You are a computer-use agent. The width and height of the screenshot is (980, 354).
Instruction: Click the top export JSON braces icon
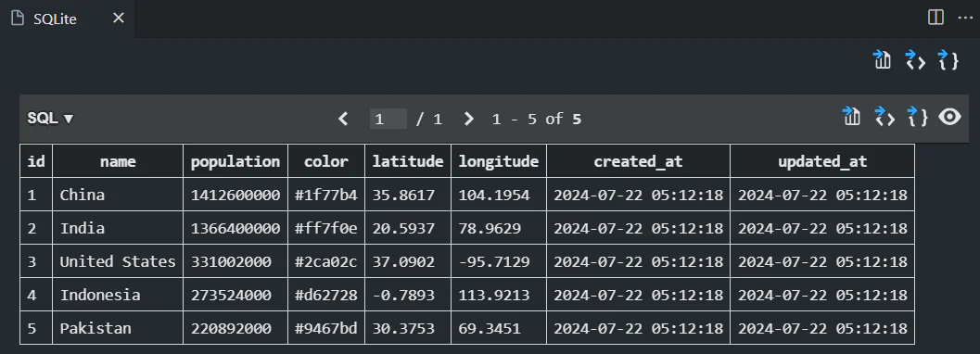pyautogui.click(x=948, y=60)
